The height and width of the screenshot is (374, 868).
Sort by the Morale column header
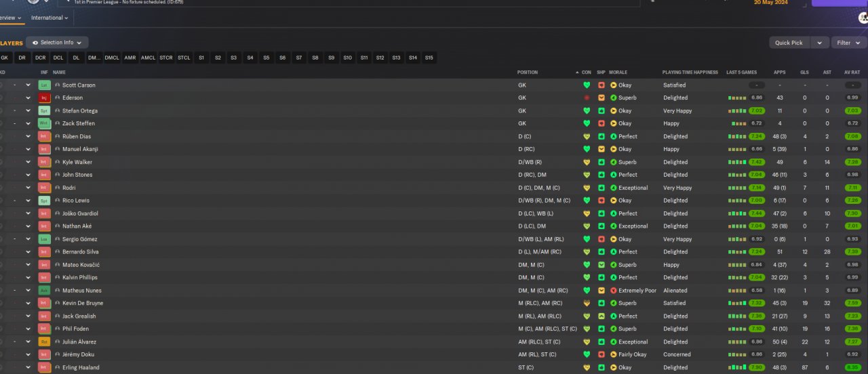point(618,72)
